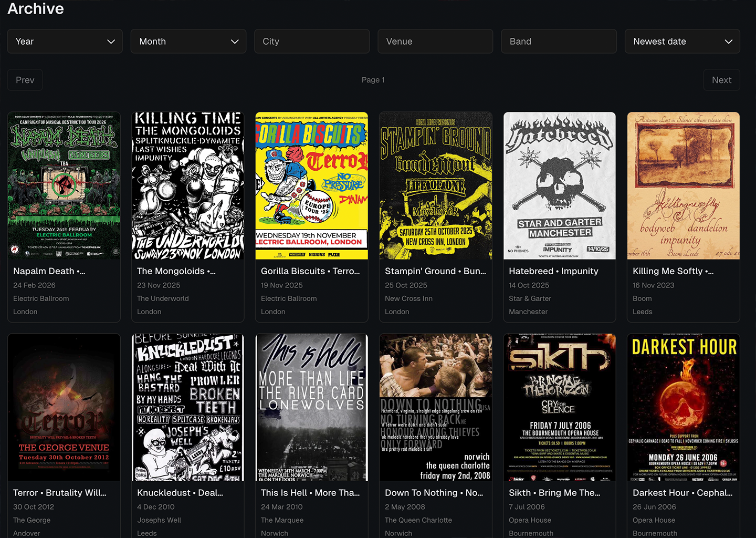The height and width of the screenshot is (538, 756).
Task: Open the Stampin' Ground poster thumbnail
Action: pos(436,185)
